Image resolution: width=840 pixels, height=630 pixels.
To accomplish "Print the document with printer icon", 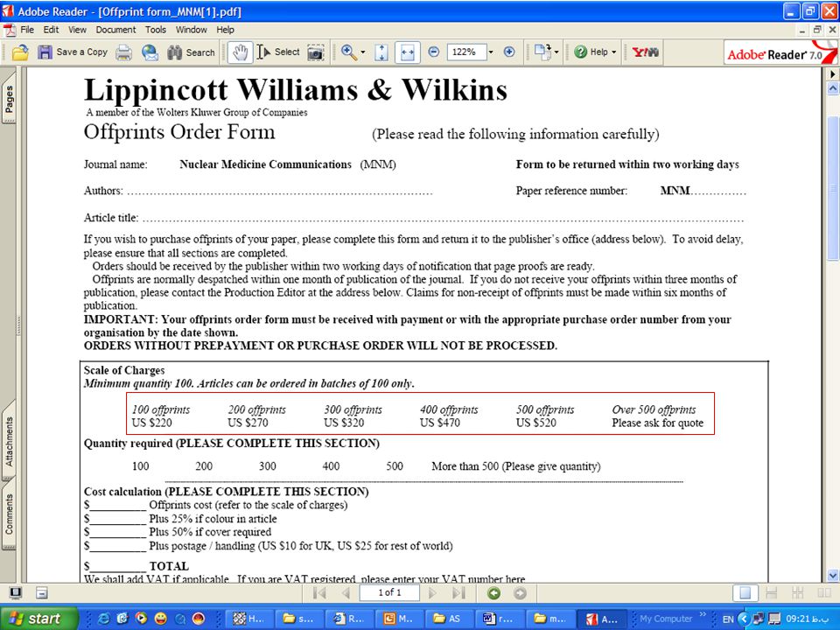I will tap(123, 52).
